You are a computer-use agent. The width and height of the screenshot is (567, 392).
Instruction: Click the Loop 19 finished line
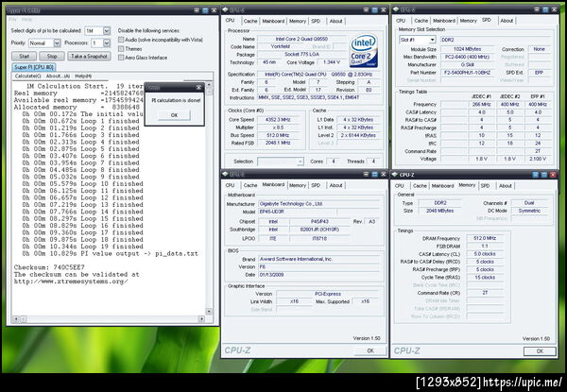tap(82, 247)
